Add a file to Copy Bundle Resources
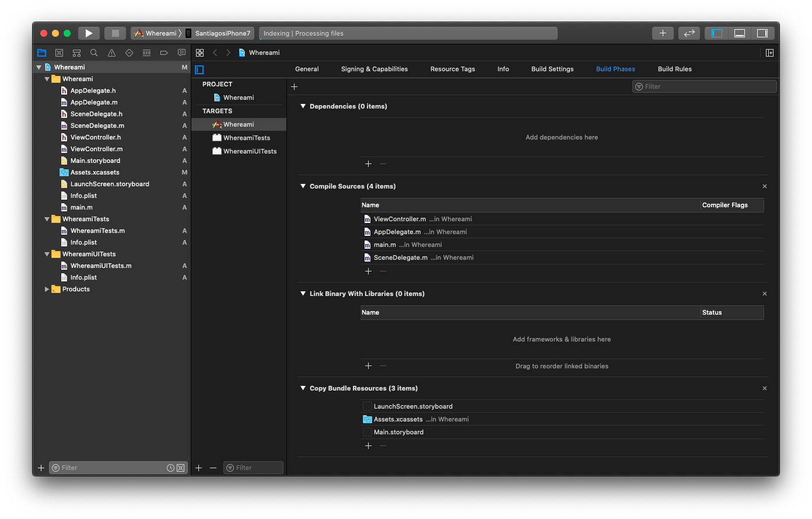This screenshot has height=519, width=812. click(x=368, y=446)
